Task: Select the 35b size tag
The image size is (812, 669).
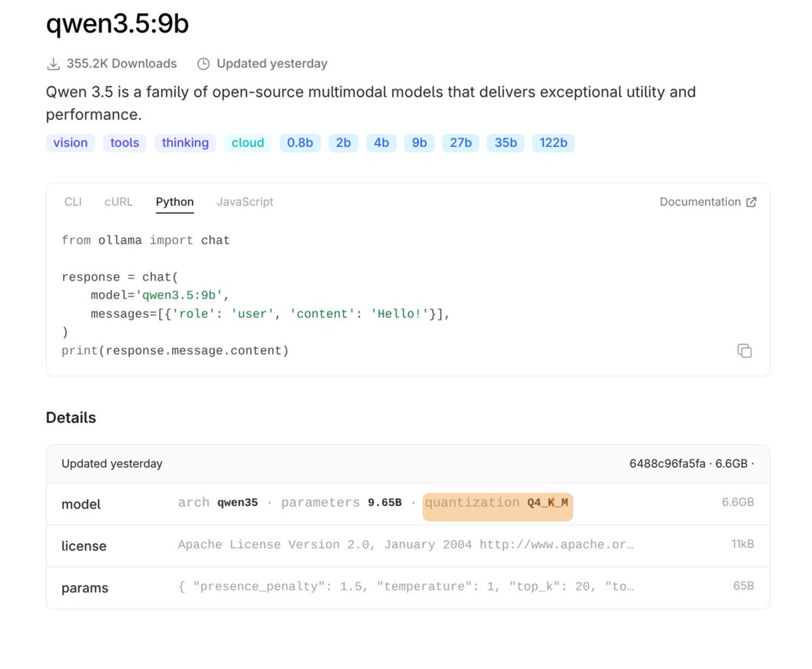Action: point(505,143)
